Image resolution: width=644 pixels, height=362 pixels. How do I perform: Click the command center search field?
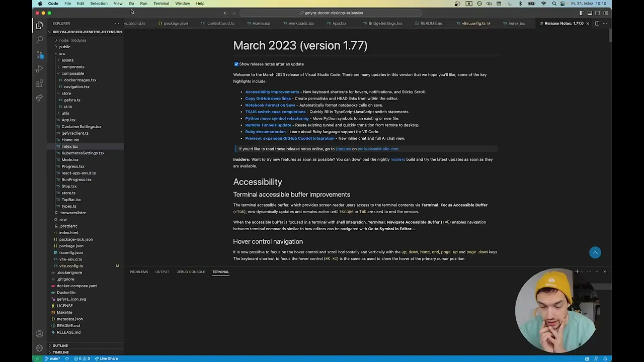[332, 13]
